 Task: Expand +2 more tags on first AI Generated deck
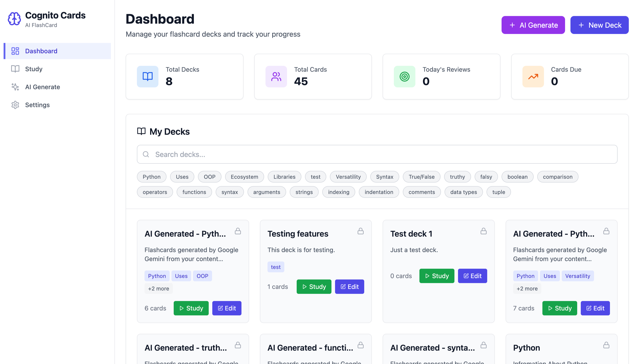coord(158,288)
